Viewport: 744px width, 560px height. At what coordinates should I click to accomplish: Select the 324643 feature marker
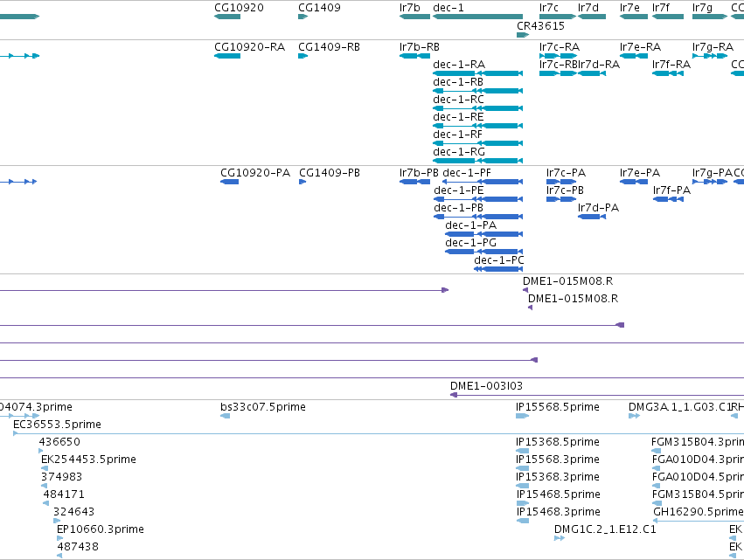point(57,521)
